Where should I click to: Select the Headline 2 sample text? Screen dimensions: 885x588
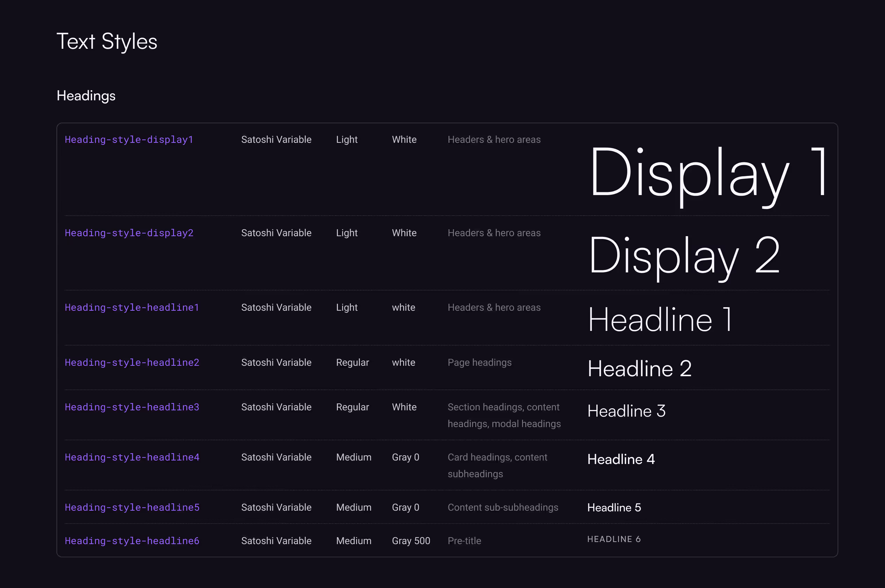click(x=639, y=369)
